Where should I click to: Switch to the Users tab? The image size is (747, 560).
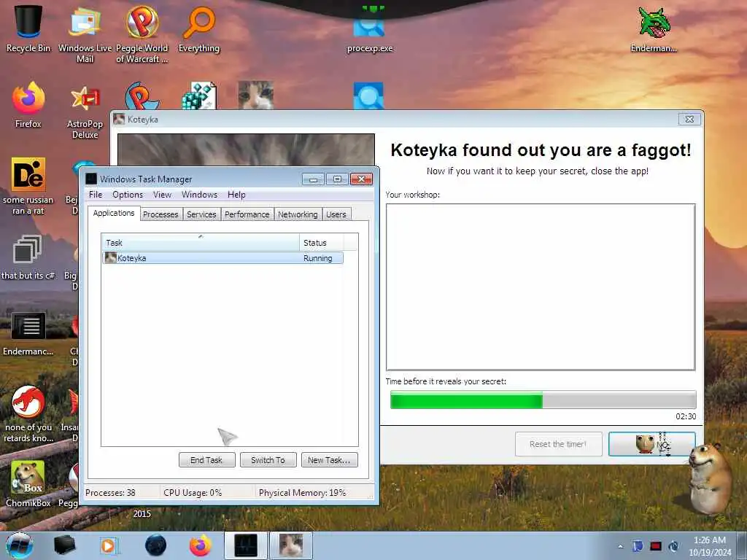336,214
